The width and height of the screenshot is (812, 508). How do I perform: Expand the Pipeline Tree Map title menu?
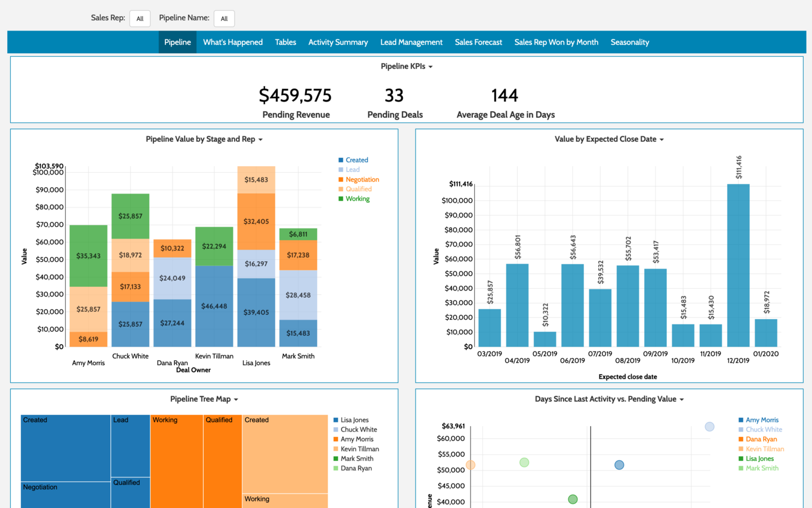pyautogui.click(x=204, y=399)
